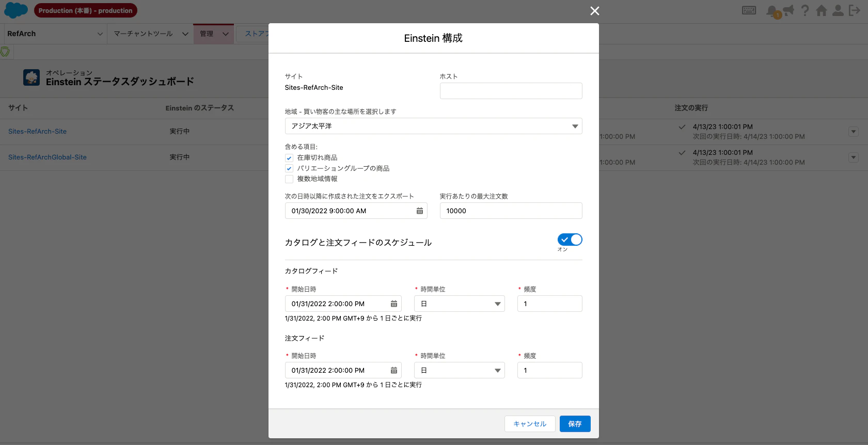The image size is (868, 445).
Task: Toggle the 在庫切れ商品 checkbox
Action: tap(289, 158)
